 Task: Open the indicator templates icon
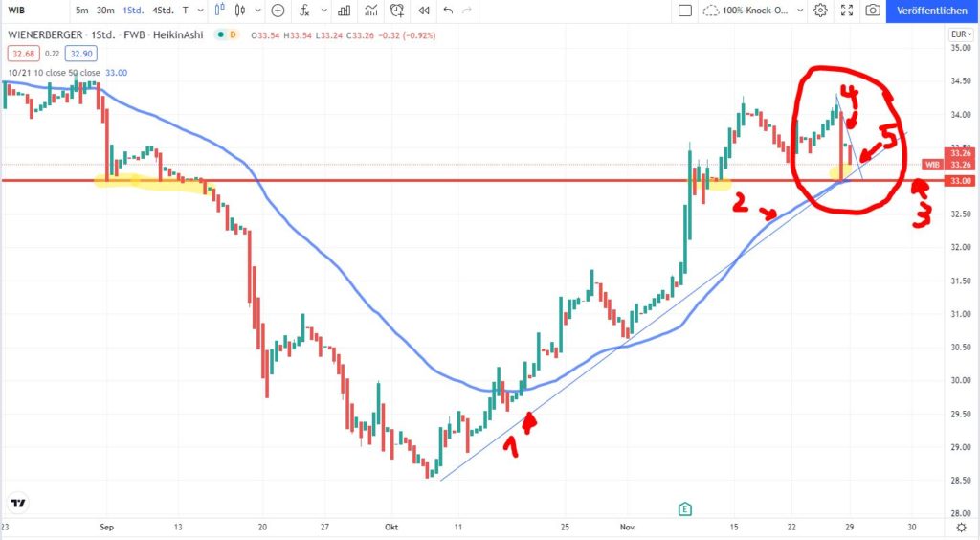pyautogui.click(x=371, y=11)
